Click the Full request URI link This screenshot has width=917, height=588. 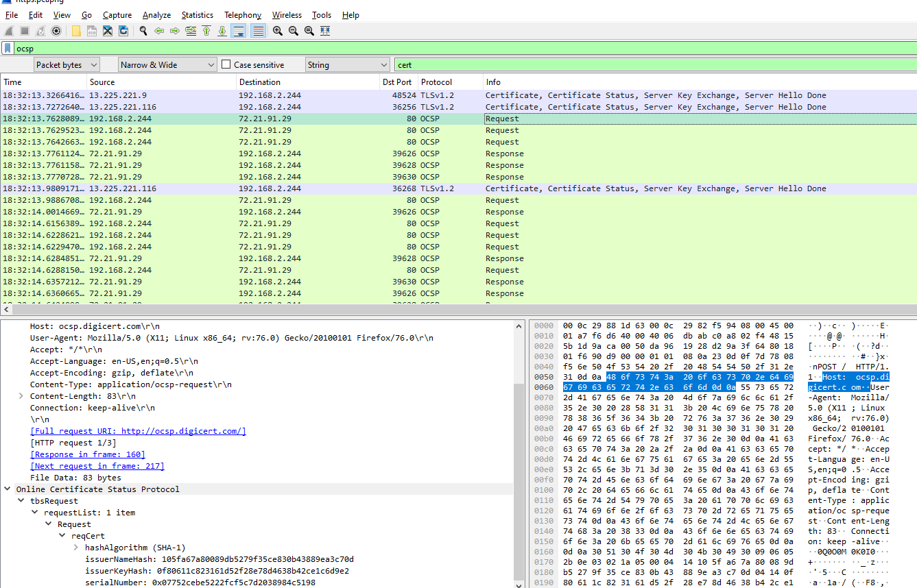[138, 431]
